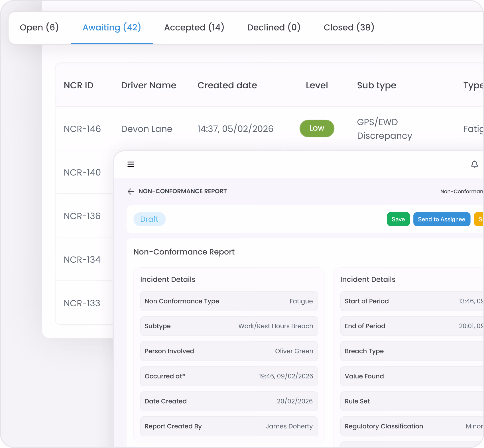
Task: Go to the Declined (0) tab
Action: tap(274, 27)
